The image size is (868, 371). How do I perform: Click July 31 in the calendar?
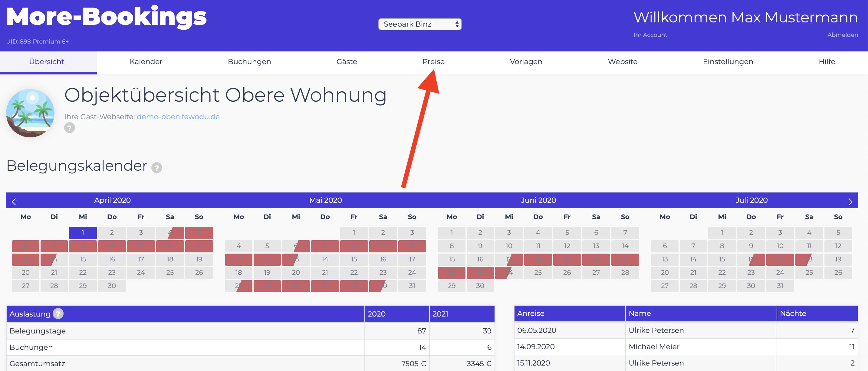coord(780,286)
